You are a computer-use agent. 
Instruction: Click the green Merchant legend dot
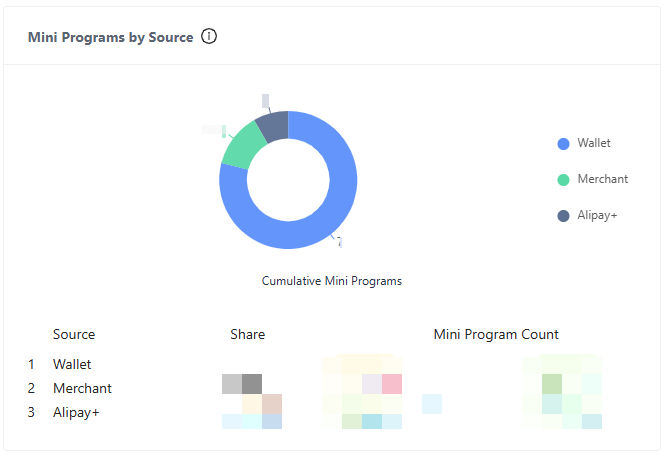pyautogui.click(x=563, y=180)
